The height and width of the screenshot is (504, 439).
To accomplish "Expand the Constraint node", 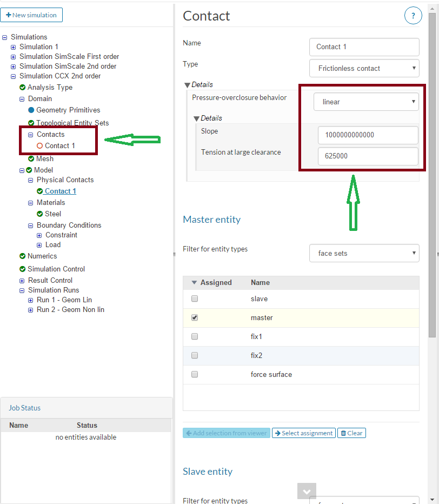I will pyautogui.click(x=39, y=235).
